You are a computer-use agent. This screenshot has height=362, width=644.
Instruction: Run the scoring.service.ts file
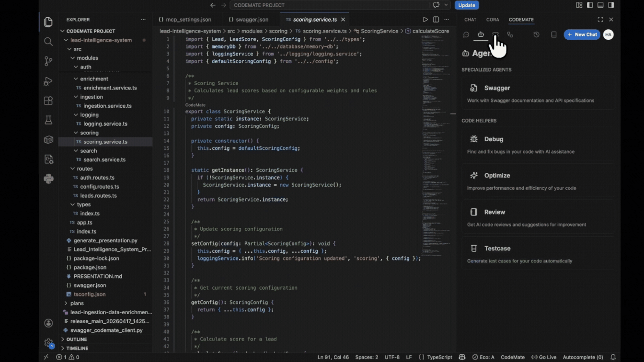click(x=425, y=20)
